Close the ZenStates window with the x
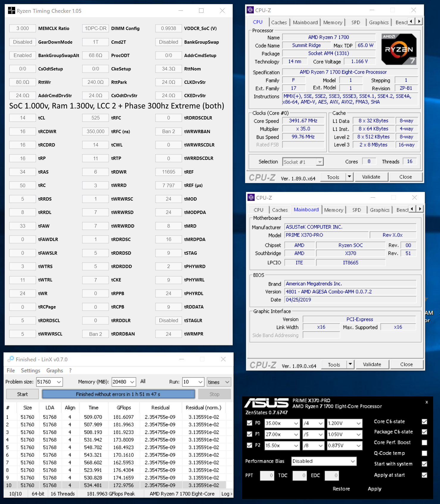This screenshot has width=440, height=504. tap(427, 402)
